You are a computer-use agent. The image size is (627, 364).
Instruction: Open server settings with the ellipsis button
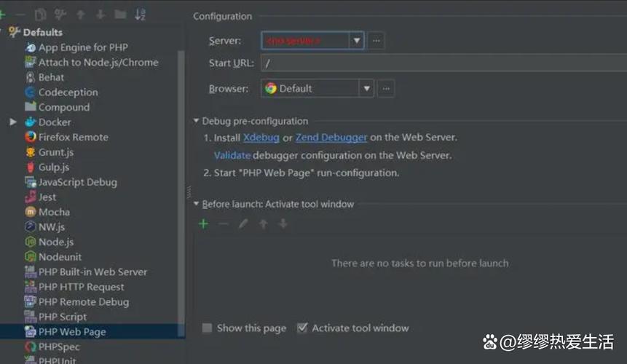click(x=376, y=41)
